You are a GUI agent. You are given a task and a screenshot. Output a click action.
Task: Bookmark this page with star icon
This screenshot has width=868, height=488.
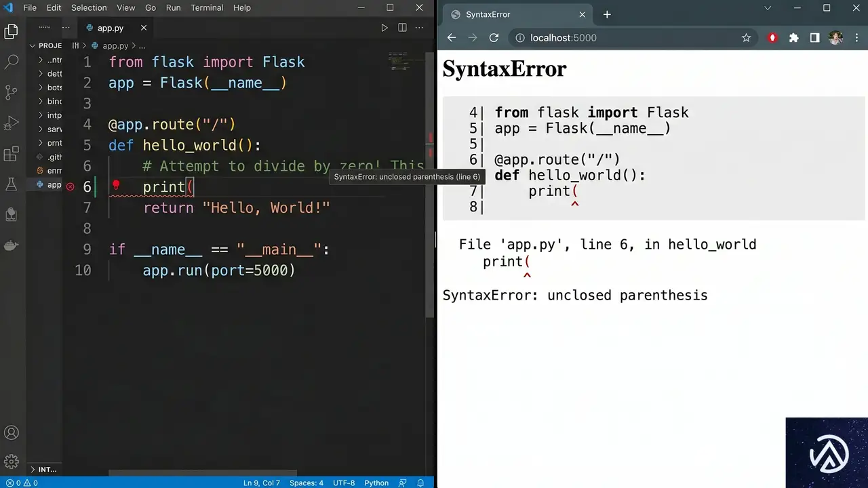pyautogui.click(x=746, y=38)
